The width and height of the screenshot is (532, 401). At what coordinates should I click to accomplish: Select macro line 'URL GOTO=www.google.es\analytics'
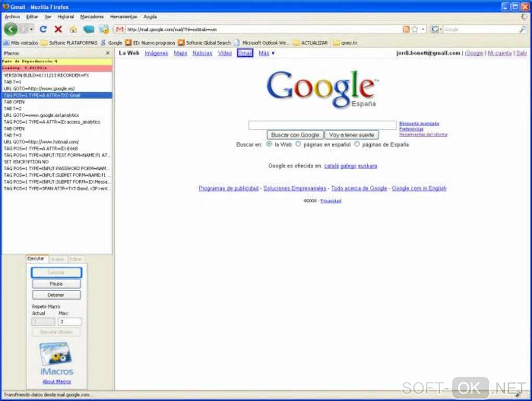(56, 115)
